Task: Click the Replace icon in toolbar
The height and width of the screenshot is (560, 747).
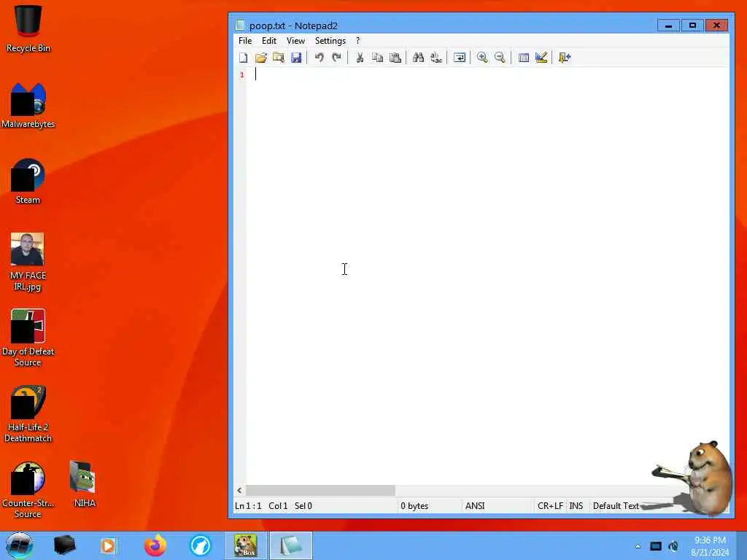Action: 436,58
